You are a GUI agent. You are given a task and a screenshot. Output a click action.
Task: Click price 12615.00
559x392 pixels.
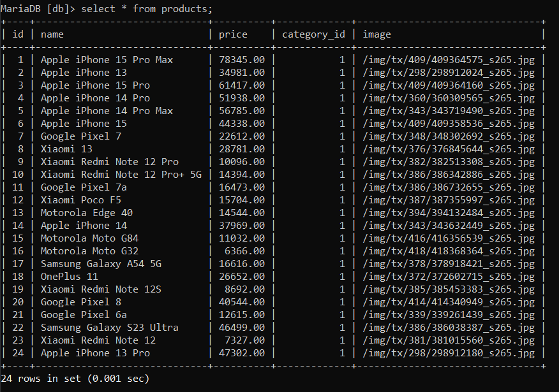(x=242, y=315)
